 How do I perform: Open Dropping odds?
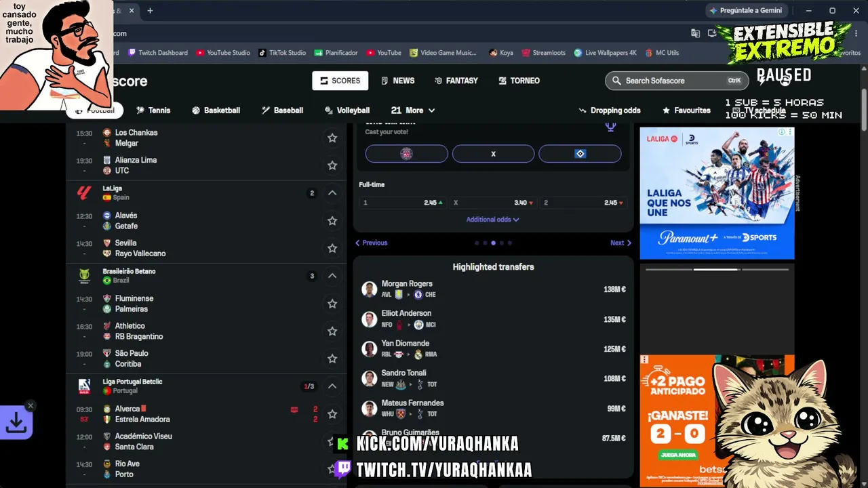(609, 110)
